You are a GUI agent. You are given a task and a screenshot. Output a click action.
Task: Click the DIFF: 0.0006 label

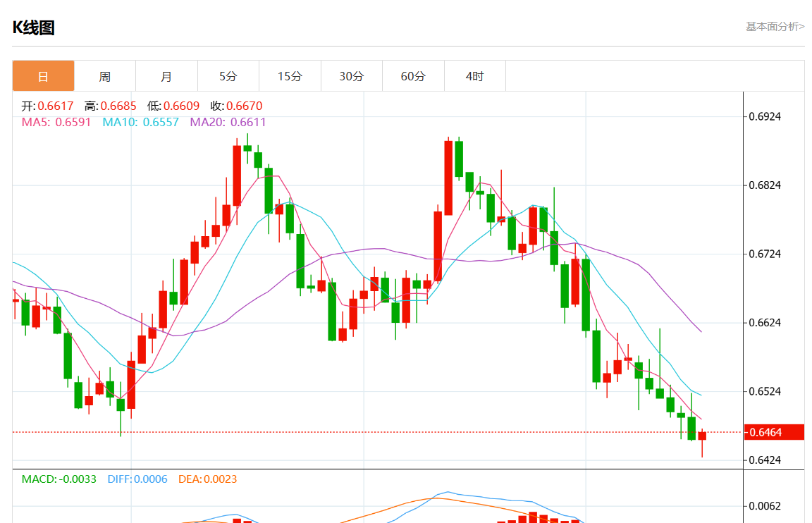pyautogui.click(x=137, y=479)
